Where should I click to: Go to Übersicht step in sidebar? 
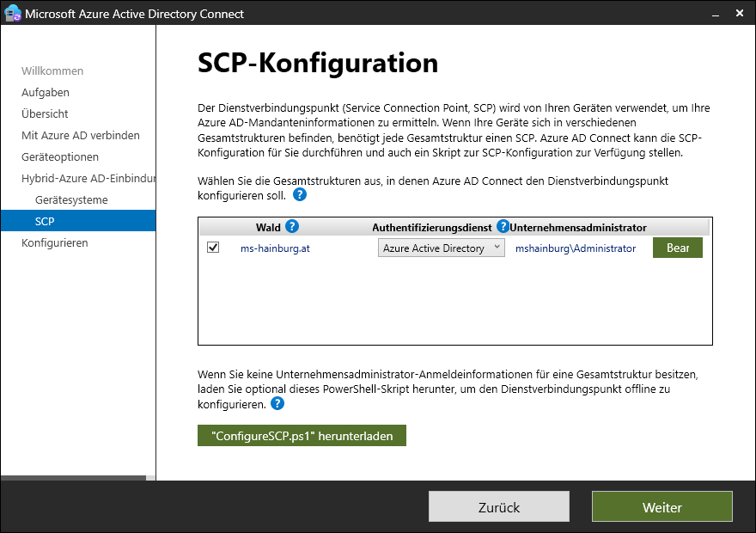point(45,113)
